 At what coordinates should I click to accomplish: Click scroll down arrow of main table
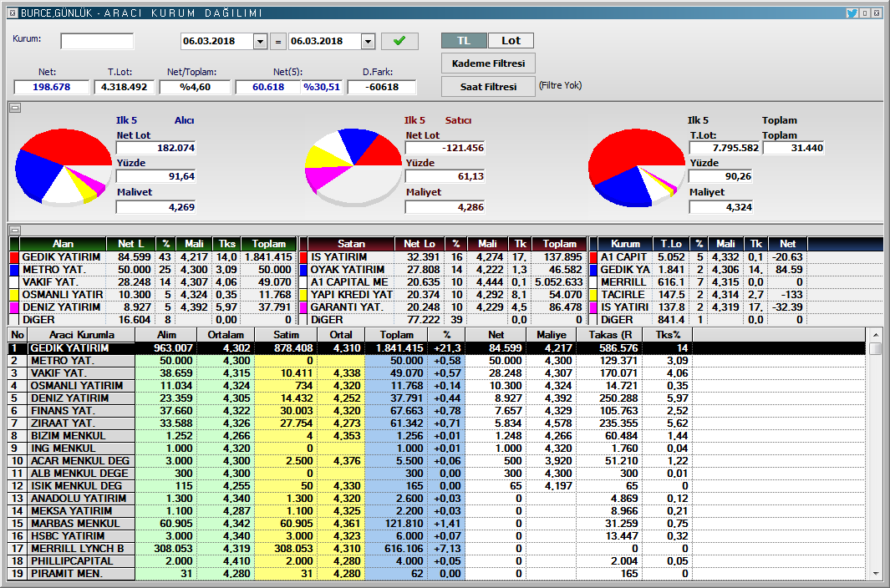tap(875, 573)
